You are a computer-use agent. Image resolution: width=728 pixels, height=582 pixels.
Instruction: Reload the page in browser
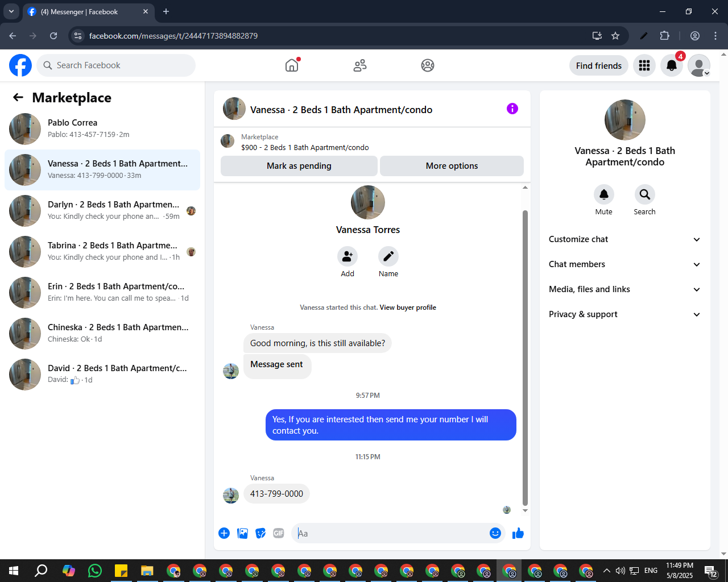[x=53, y=36]
